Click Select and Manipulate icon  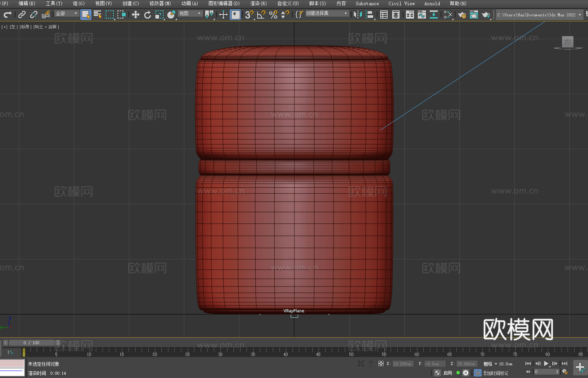223,14
